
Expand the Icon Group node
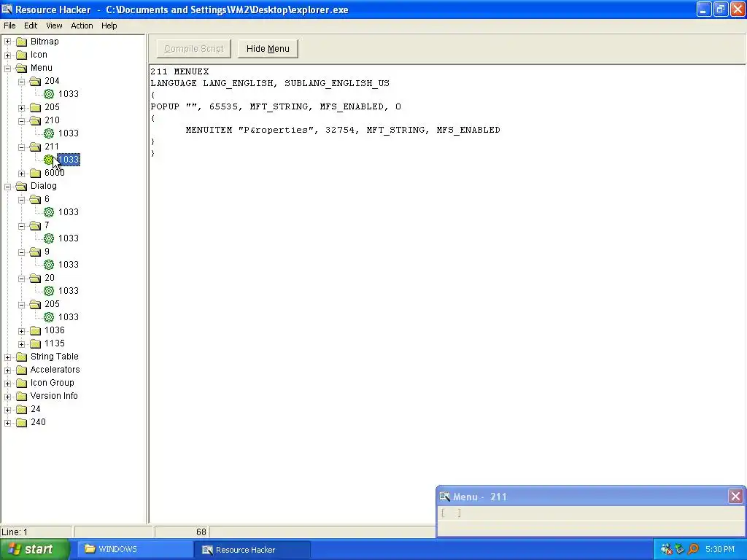(7, 384)
